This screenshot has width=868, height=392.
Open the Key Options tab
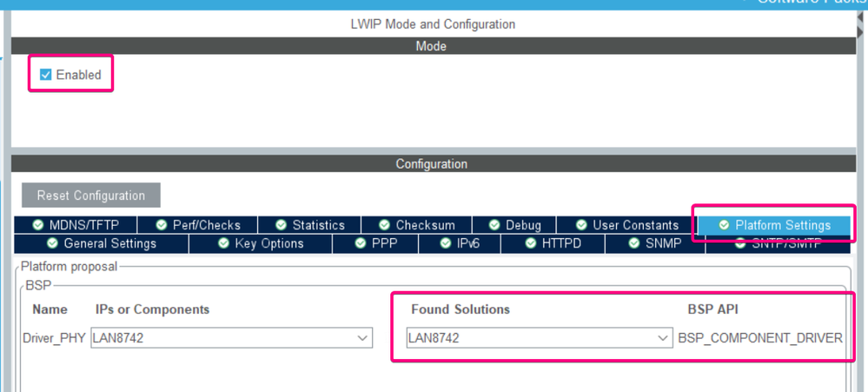(x=260, y=243)
